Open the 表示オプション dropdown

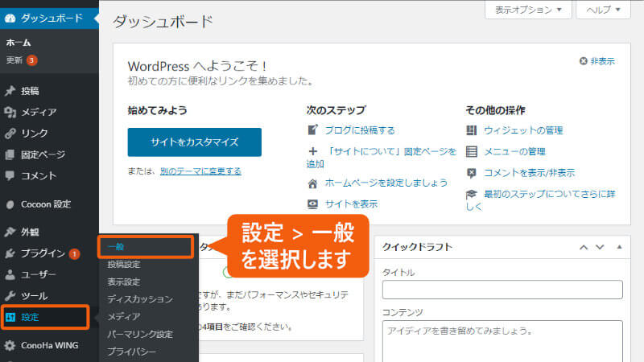(528, 10)
